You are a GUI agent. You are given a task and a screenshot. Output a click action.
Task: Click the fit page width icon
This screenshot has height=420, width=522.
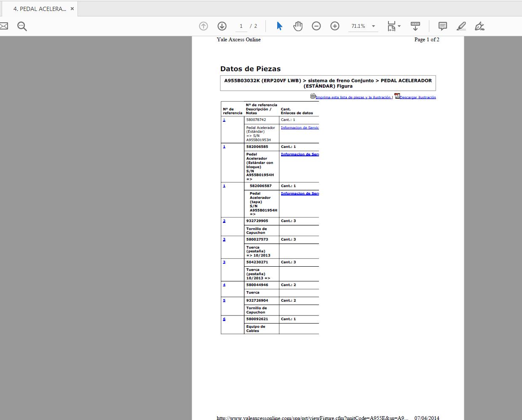[x=391, y=26]
